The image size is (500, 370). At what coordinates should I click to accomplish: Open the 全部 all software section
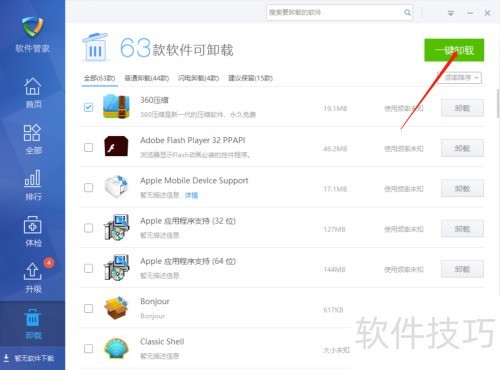point(33,139)
